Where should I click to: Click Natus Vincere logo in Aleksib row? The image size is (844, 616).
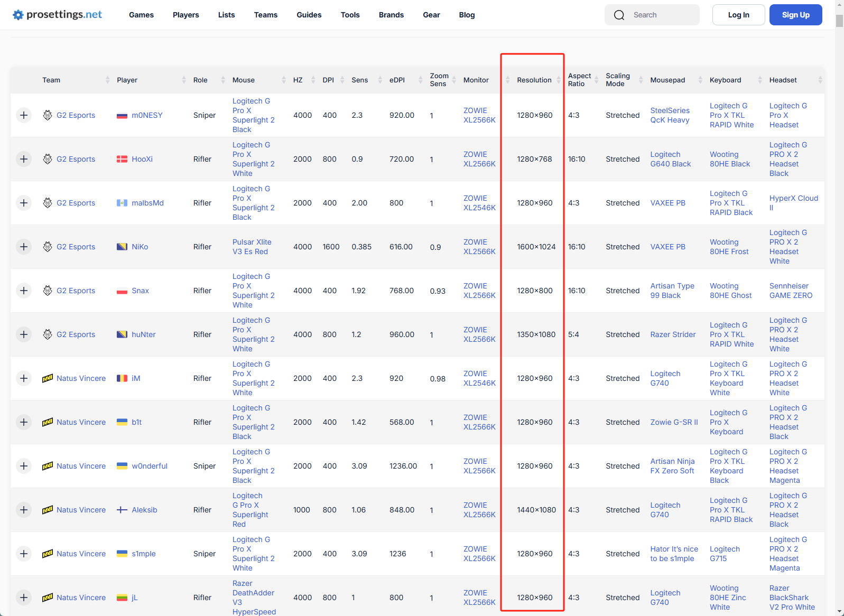pyautogui.click(x=48, y=510)
